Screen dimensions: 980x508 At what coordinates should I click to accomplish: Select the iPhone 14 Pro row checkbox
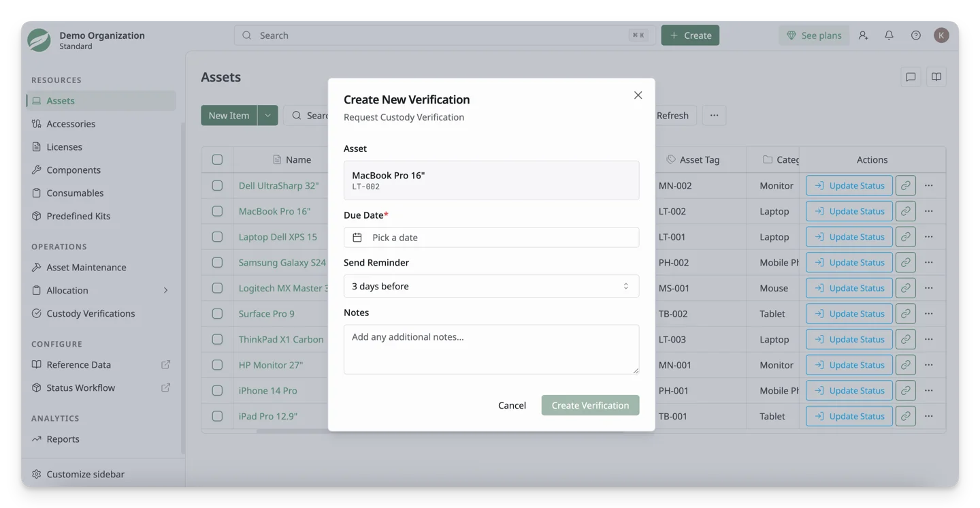pos(217,391)
